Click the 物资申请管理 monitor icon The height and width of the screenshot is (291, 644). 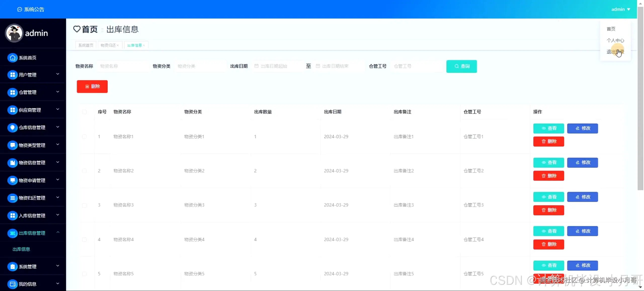pos(12,180)
